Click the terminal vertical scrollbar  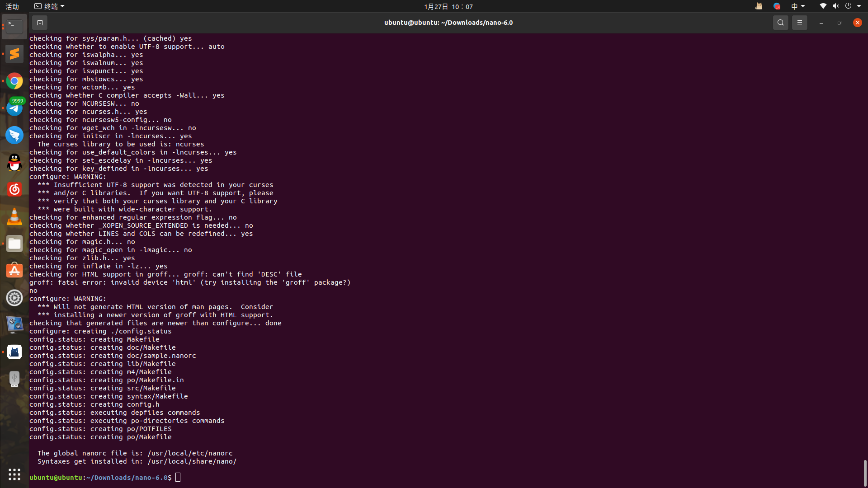(x=865, y=473)
